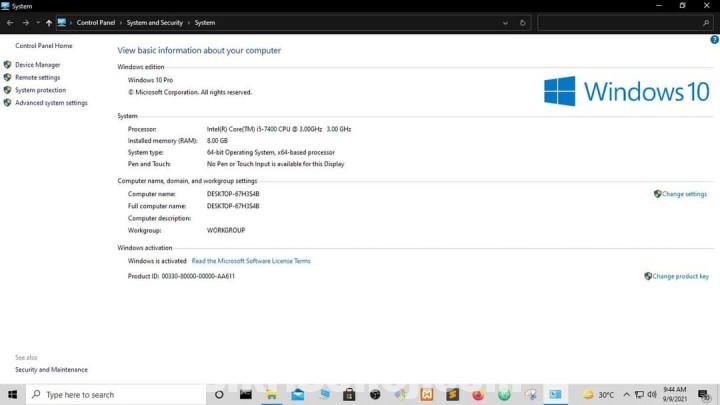Click the Refresh button in address bar

523,23
